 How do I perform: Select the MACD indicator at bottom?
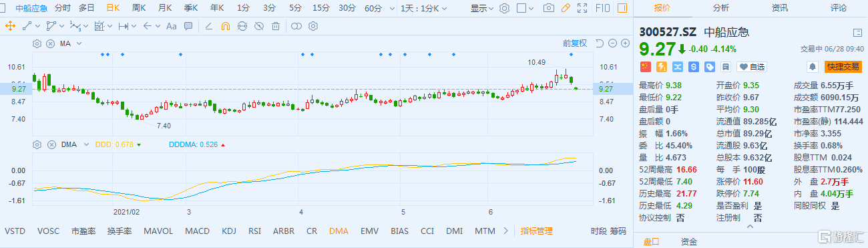pos(197,231)
